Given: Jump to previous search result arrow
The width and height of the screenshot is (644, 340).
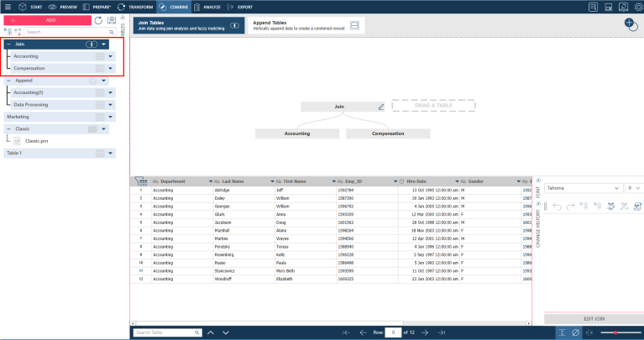Looking at the screenshot, I should click(x=211, y=332).
